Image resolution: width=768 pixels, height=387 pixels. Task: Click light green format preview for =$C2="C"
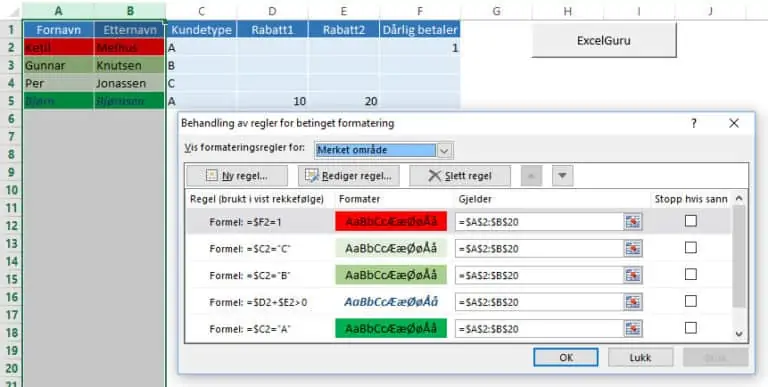point(391,248)
